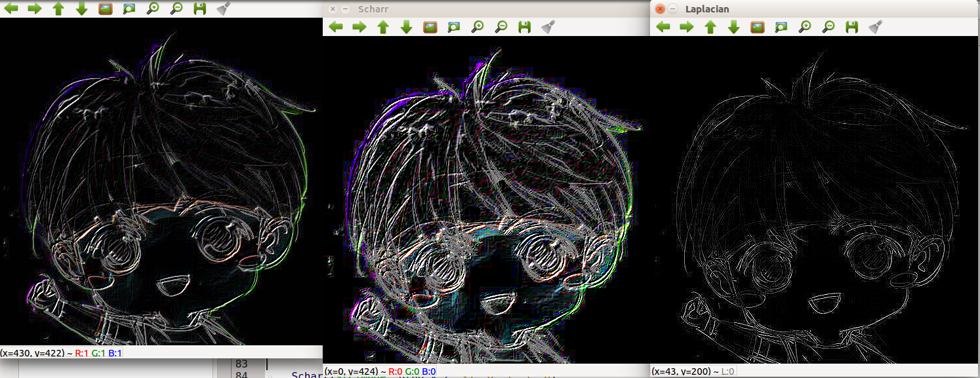Click line number 84 in the code editor

click(241, 375)
